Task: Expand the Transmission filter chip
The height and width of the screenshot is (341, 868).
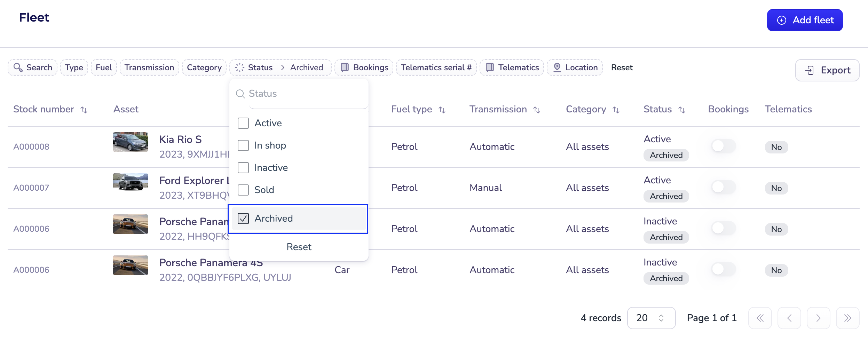Action: point(149,68)
